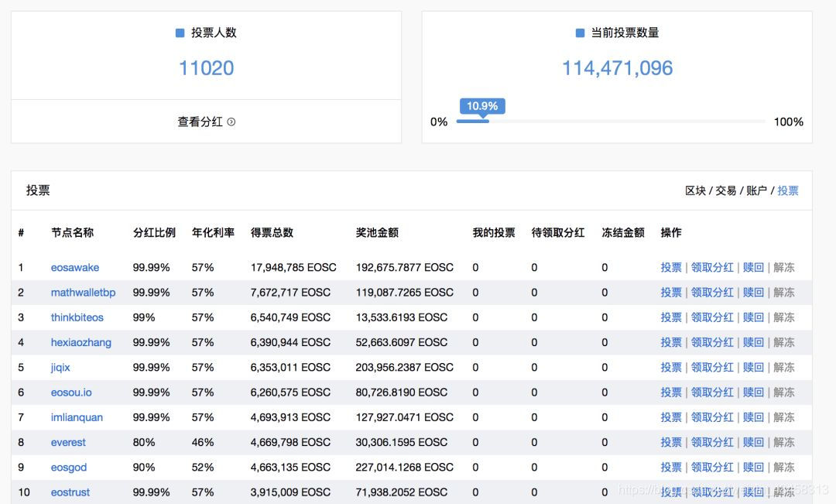Click 领取分红 for thinkbiteos
Image resolution: width=836 pixels, height=504 pixels.
point(712,317)
